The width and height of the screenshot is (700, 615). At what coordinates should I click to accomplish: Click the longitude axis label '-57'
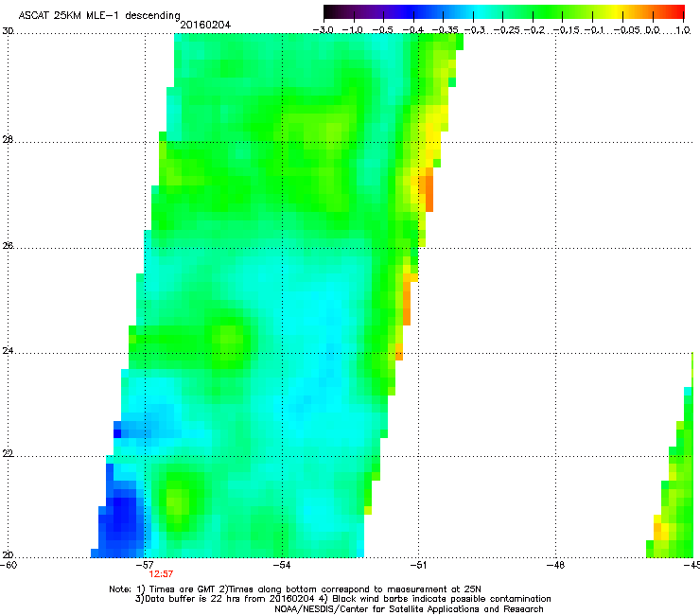coord(145,565)
